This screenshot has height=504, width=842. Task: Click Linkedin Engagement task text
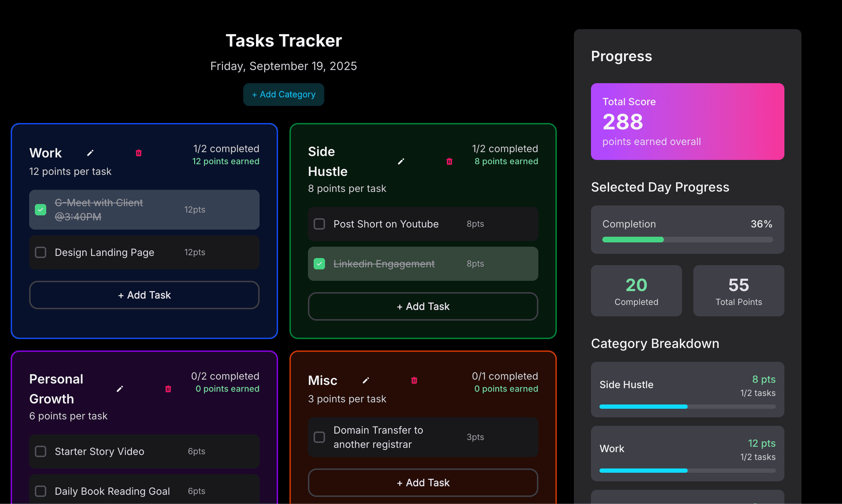coord(384,264)
